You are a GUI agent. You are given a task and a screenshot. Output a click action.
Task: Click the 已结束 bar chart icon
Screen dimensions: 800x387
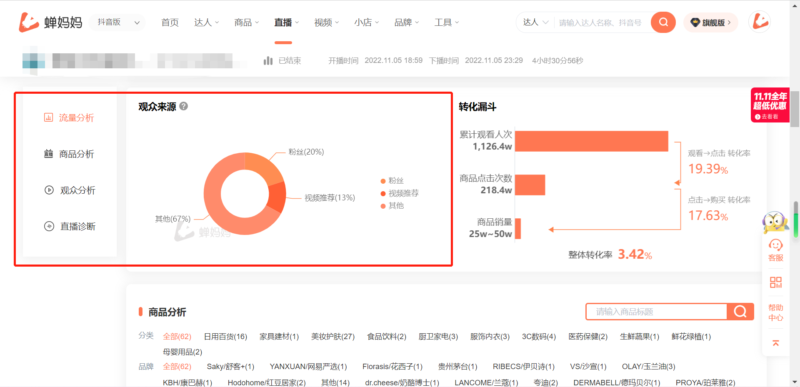[268, 61]
